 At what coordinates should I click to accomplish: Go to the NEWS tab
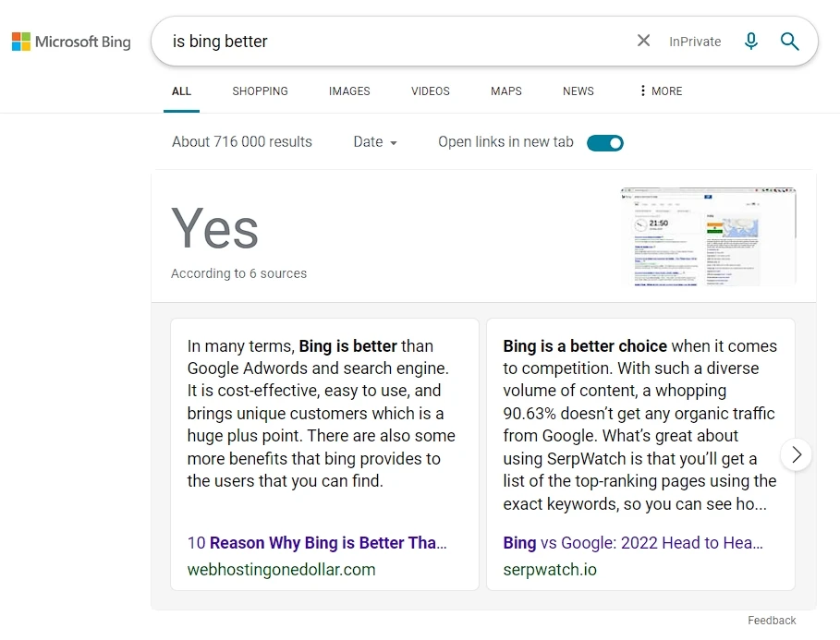pyautogui.click(x=578, y=91)
